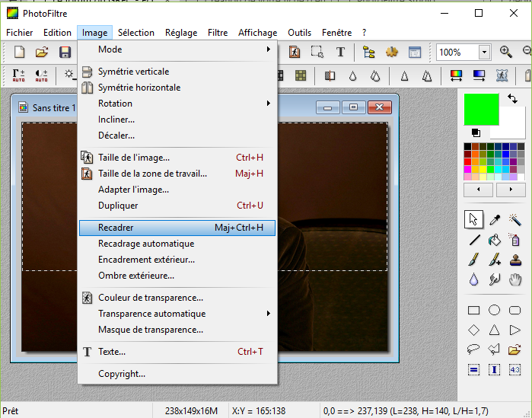This screenshot has height=418, width=532.
Task: Select the blur water drop tool
Action: point(473,279)
